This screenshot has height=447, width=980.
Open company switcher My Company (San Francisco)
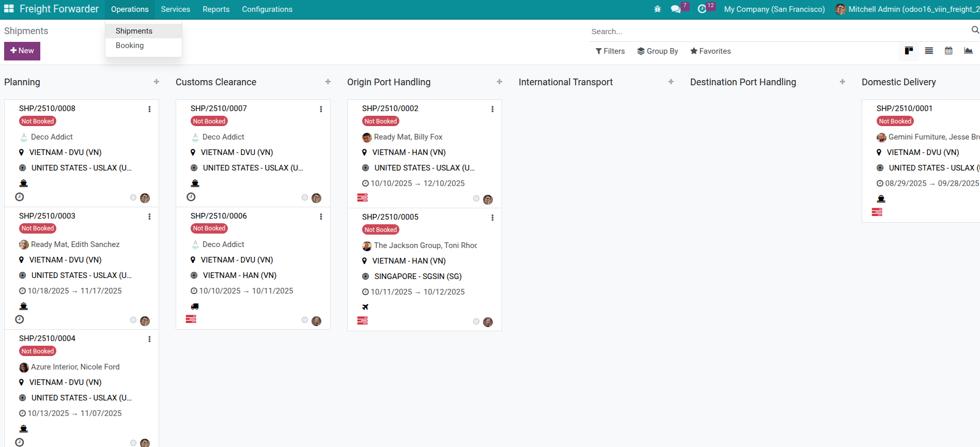774,9
